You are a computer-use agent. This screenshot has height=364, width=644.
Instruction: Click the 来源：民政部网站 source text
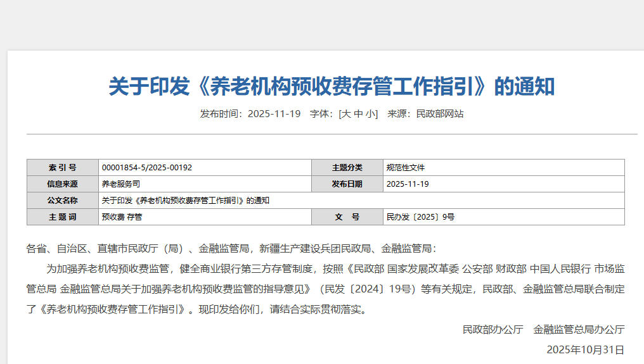(x=425, y=114)
